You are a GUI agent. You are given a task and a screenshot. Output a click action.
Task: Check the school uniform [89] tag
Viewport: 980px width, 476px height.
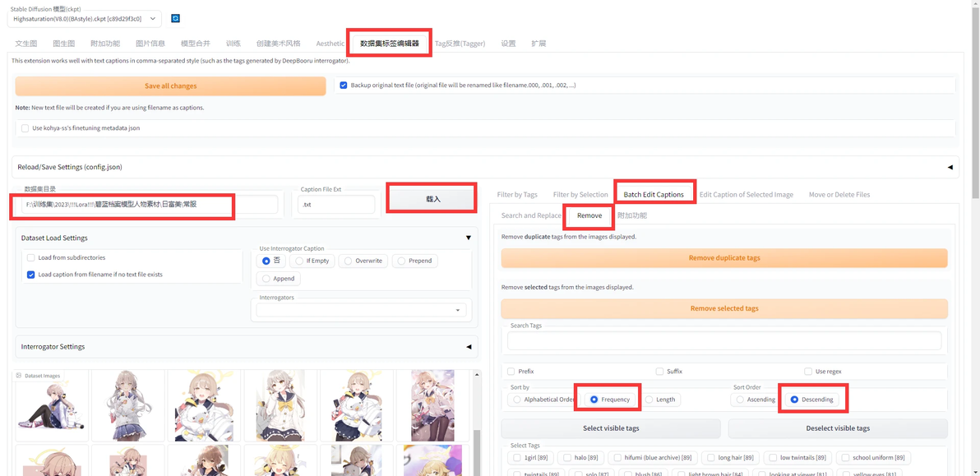pos(872,458)
